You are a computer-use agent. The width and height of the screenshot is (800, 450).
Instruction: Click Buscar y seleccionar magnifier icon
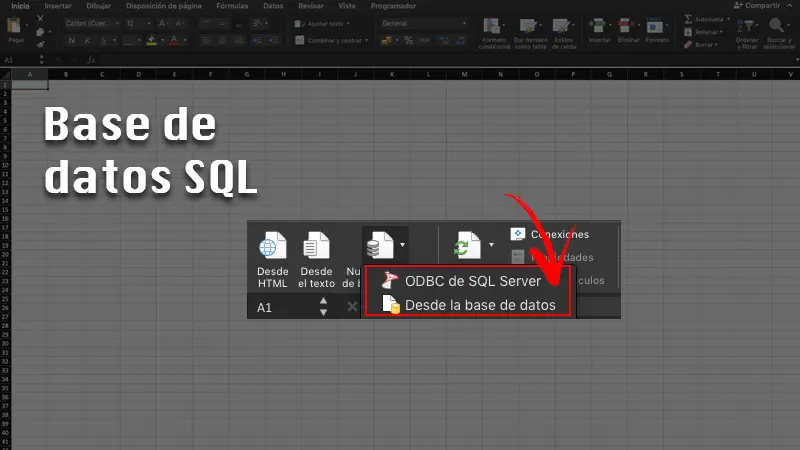click(x=776, y=25)
